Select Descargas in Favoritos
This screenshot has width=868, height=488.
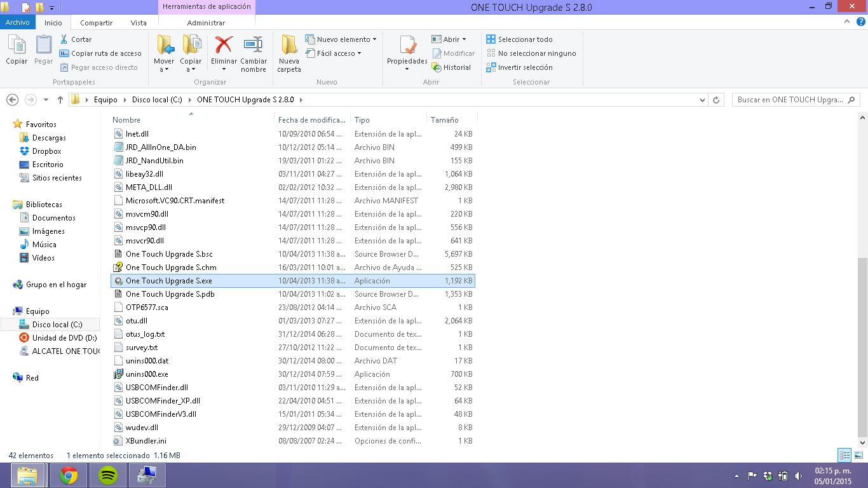(49, 138)
